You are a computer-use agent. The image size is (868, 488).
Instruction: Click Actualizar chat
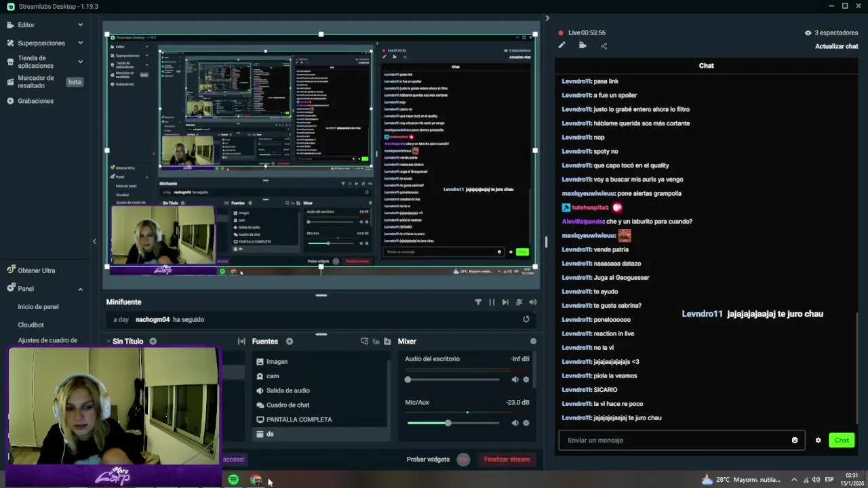[837, 46]
